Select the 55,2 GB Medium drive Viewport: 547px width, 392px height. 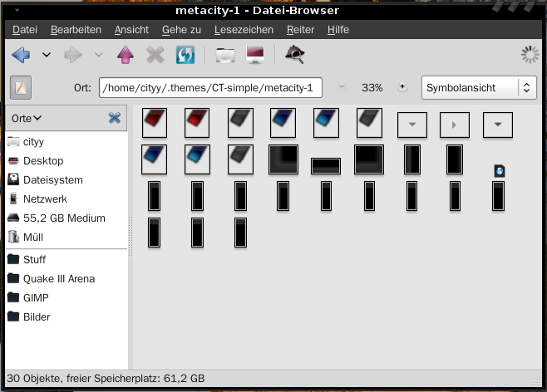coord(67,218)
